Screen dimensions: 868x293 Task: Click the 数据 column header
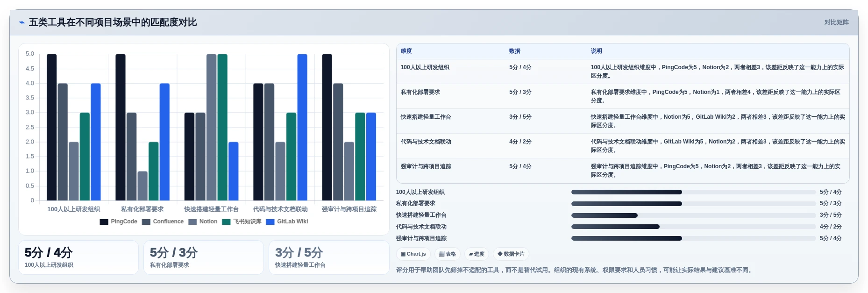515,51
